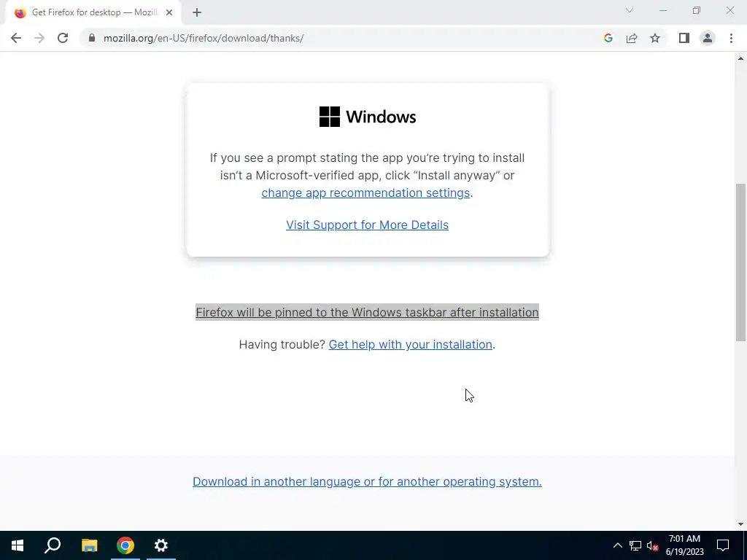Click the scrollbar down arrow
Screen dimensions: 747x560
click(x=740, y=524)
